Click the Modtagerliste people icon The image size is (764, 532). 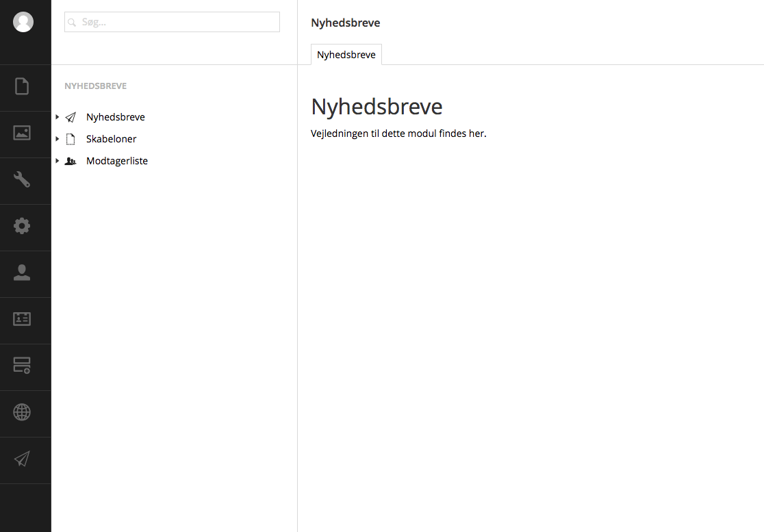(x=70, y=162)
